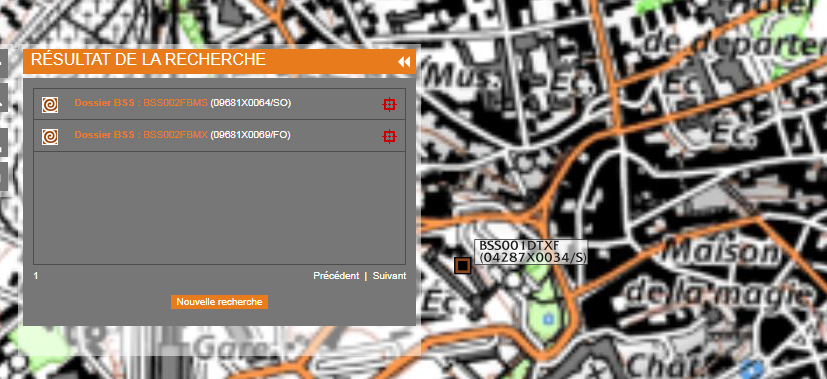Click the BSS001DTXF map label
The width and height of the screenshot is (827, 379).
click(x=531, y=252)
